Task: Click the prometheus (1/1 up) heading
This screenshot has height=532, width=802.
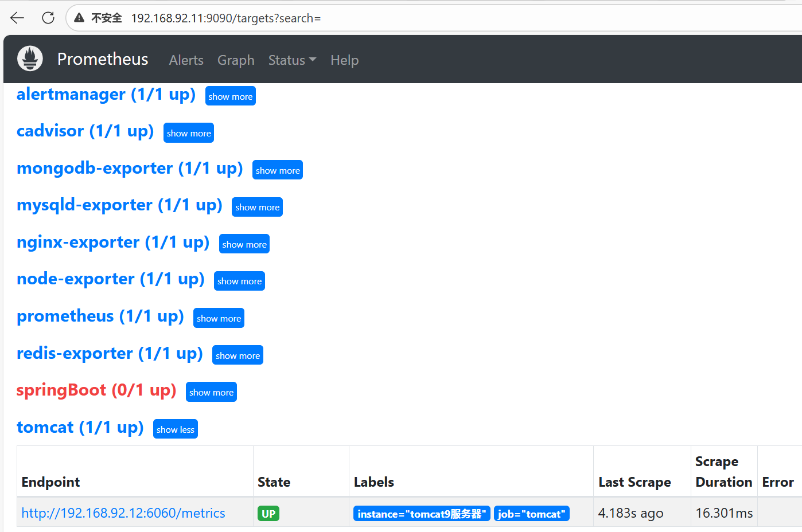Action: click(x=100, y=316)
